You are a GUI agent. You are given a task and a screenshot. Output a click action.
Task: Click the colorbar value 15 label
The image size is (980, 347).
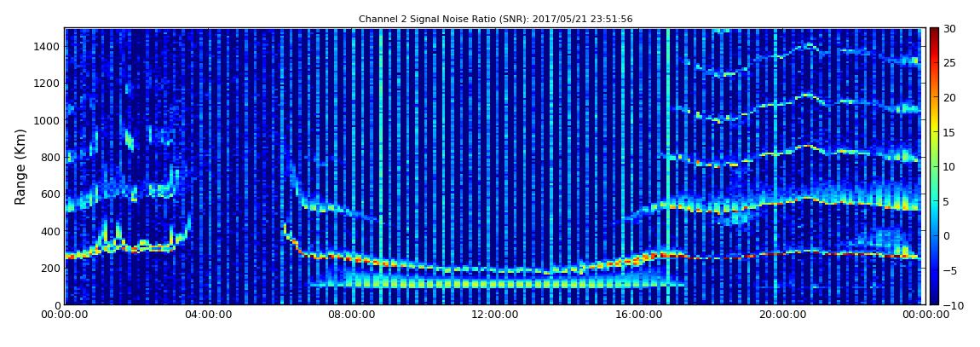[x=948, y=132]
